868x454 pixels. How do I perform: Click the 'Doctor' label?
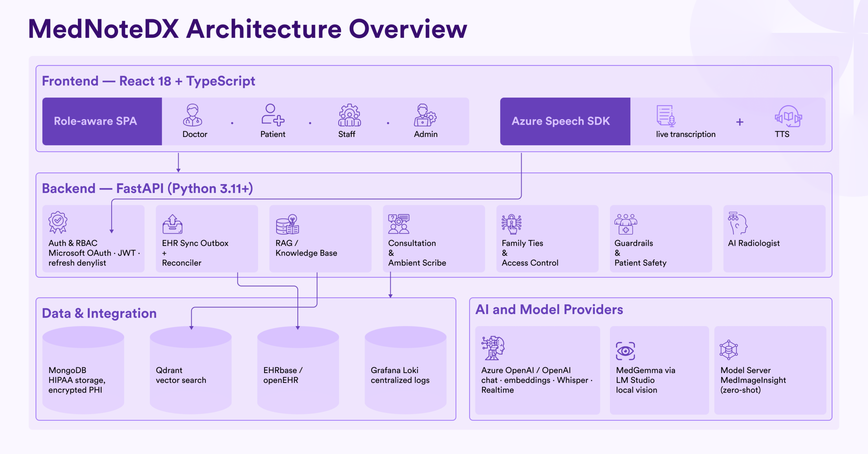(195, 134)
